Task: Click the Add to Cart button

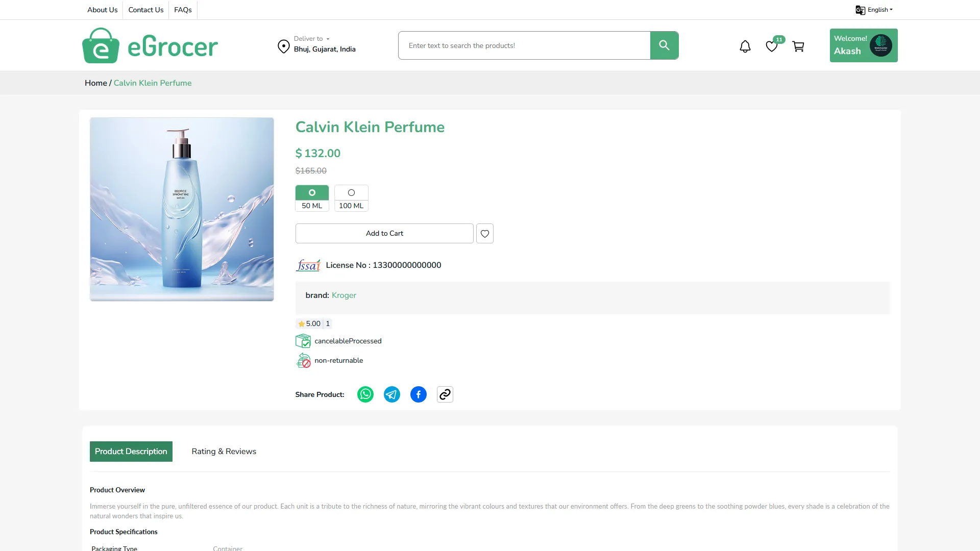Action: click(384, 234)
